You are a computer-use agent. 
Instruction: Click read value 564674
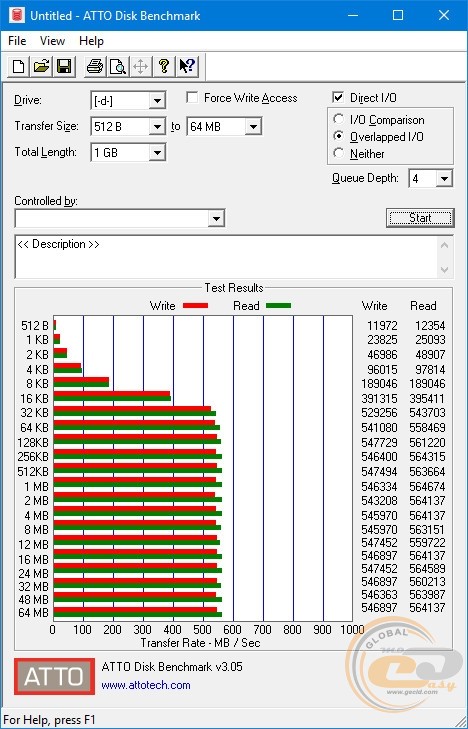(x=428, y=487)
